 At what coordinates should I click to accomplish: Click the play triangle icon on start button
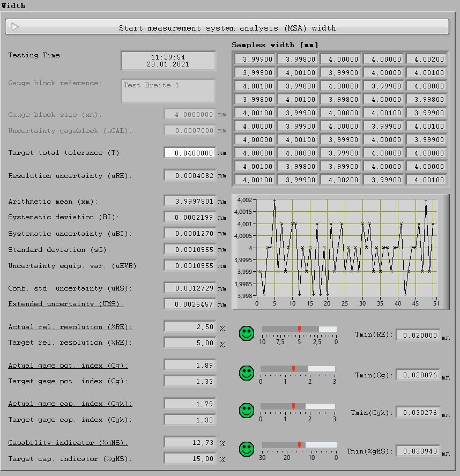[15, 27]
